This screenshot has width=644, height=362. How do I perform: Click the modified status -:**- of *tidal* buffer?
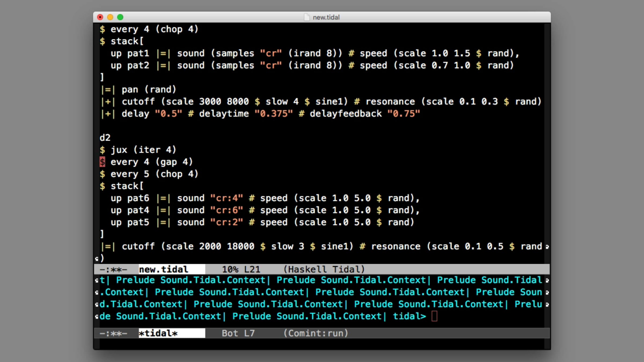pos(113,333)
